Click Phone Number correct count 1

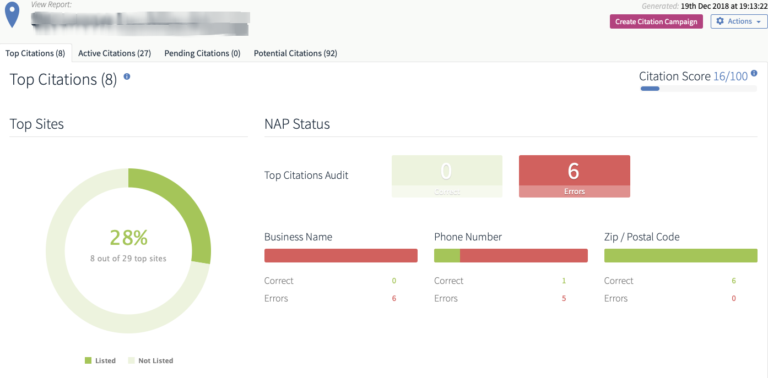click(564, 281)
